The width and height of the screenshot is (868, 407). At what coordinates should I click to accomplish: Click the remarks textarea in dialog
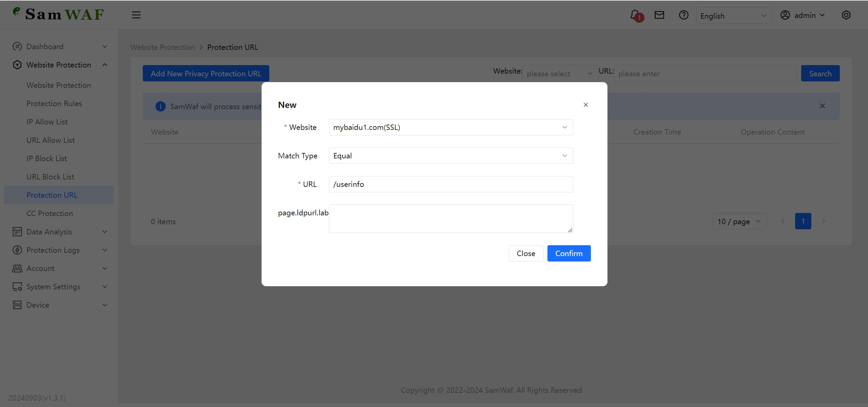(450, 219)
